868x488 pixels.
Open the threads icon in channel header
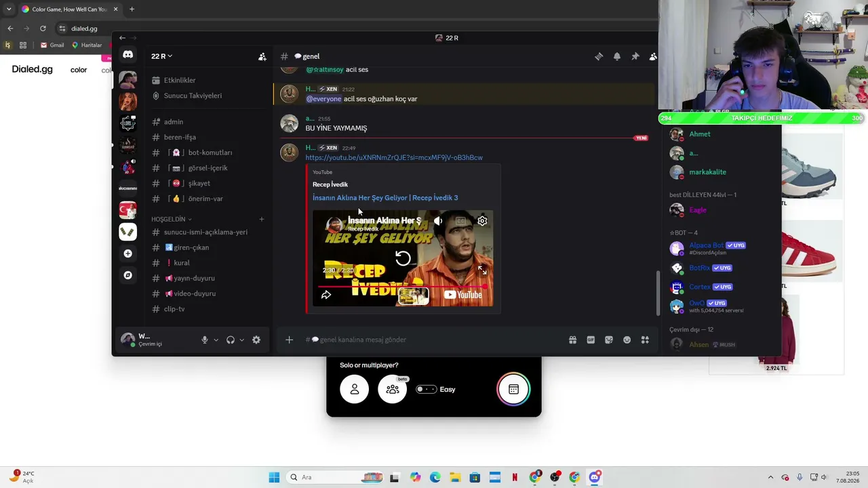(599, 56)
